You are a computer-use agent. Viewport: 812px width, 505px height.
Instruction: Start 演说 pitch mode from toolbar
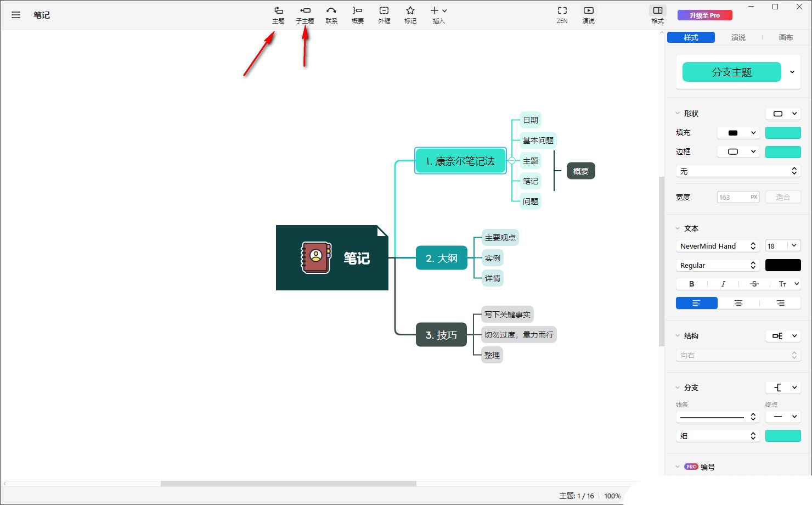(589, 15)
